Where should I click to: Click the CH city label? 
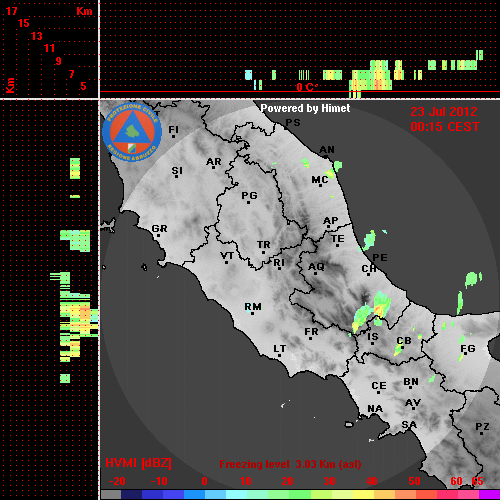tap(369, 269)
